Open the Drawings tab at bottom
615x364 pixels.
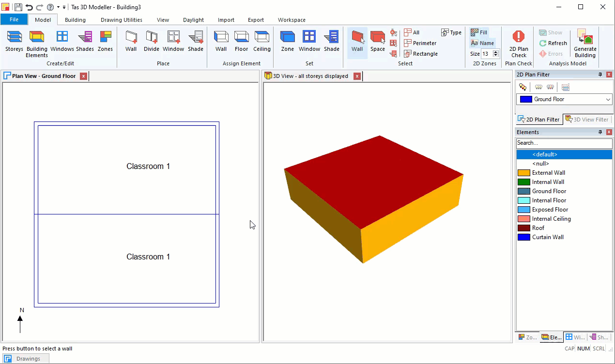pyautogui.click(x=25, y=359)
